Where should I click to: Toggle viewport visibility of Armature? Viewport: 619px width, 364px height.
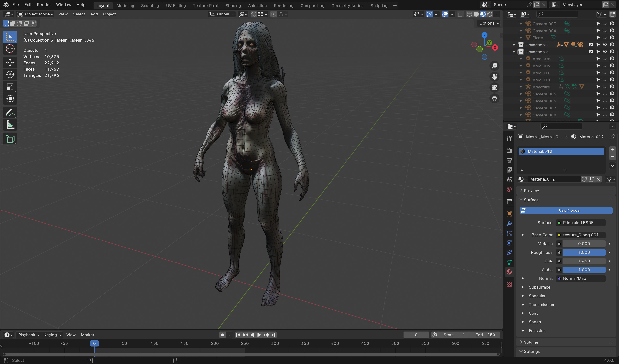(605, 87)
